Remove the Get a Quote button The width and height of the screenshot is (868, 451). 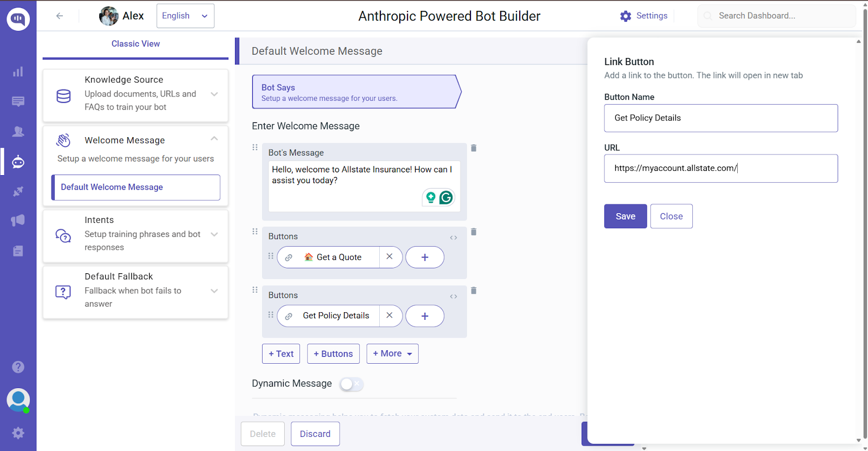coord(390,257)
